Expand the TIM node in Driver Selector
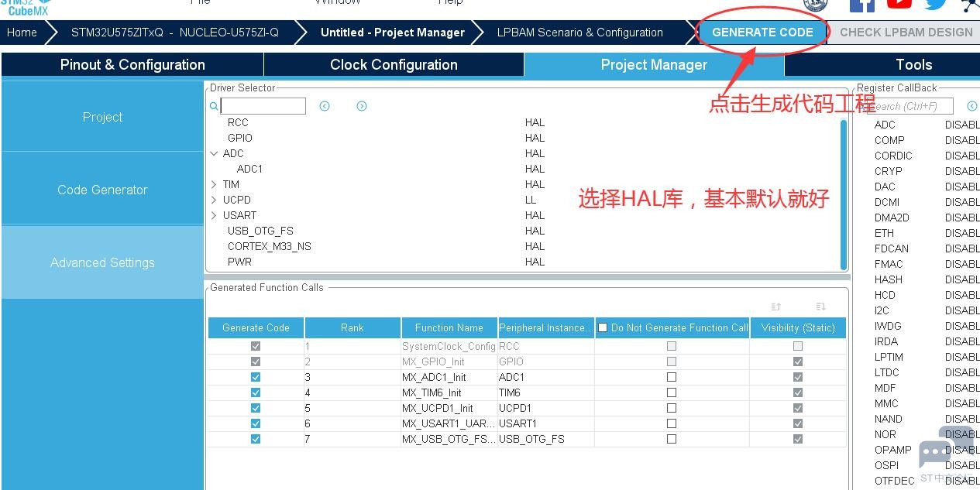 [x=214, y=184]
